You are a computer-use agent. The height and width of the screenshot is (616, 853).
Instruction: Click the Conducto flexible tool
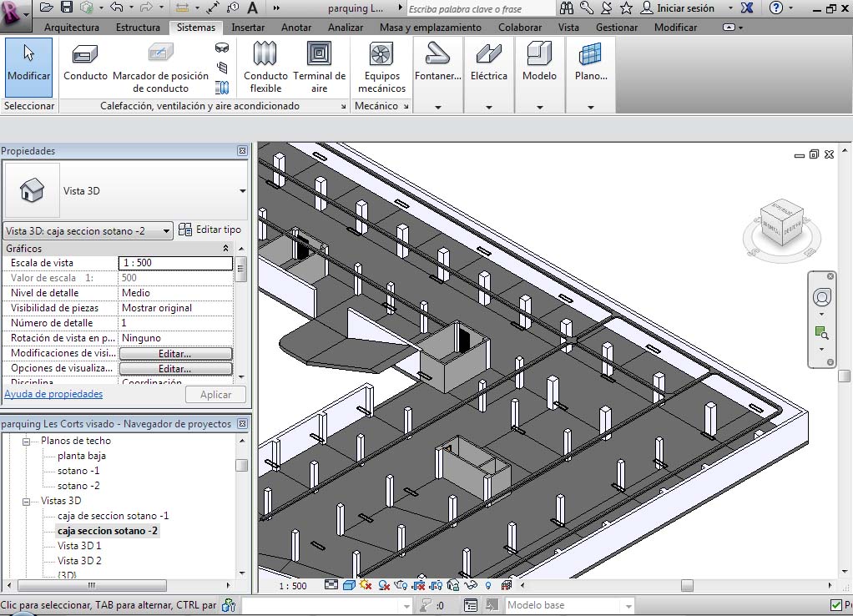[265, 66]
